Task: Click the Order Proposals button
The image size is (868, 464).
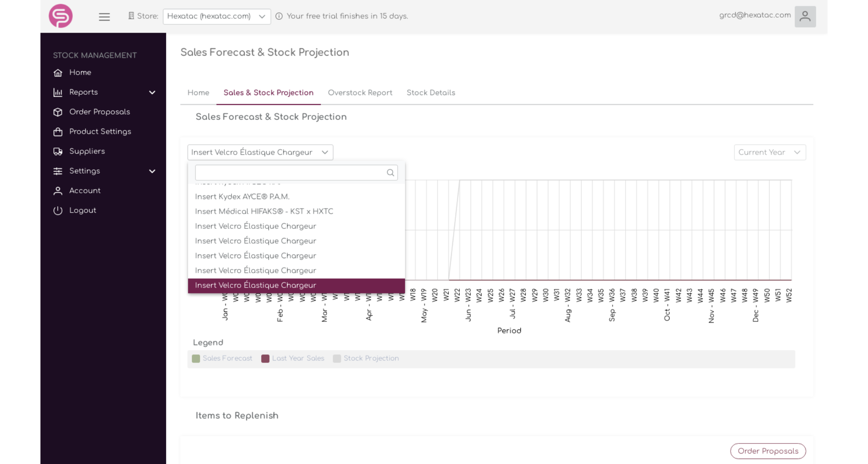Action: click(x=768, y=451)
